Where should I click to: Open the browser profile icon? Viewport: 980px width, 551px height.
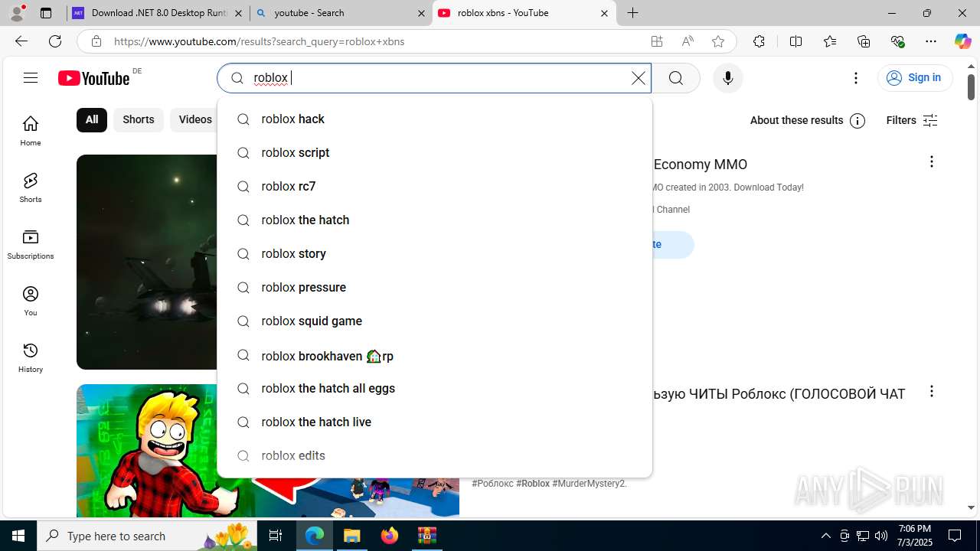coord(17,12)
